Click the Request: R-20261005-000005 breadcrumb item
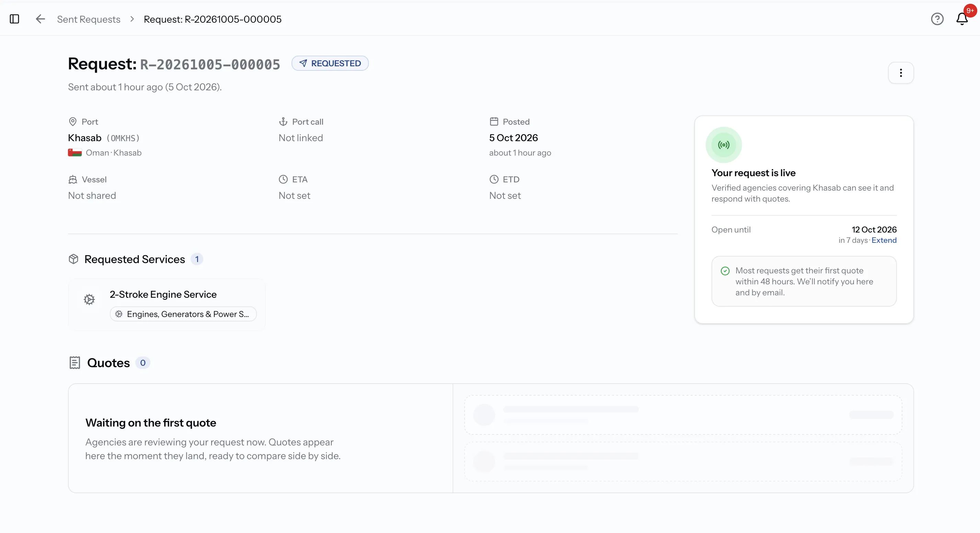The height and width of the screenshot is (533, 980). coord(213,19)
